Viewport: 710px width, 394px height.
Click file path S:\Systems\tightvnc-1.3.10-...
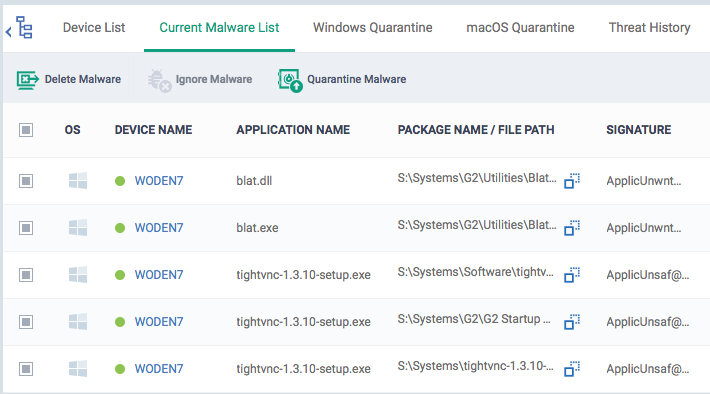click(x=475, y=366)
